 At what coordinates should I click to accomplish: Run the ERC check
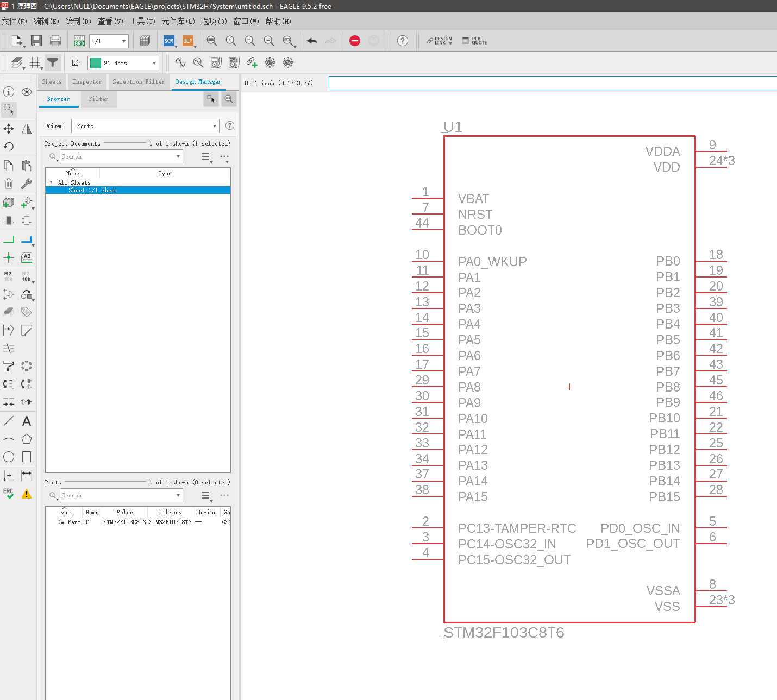9,494
